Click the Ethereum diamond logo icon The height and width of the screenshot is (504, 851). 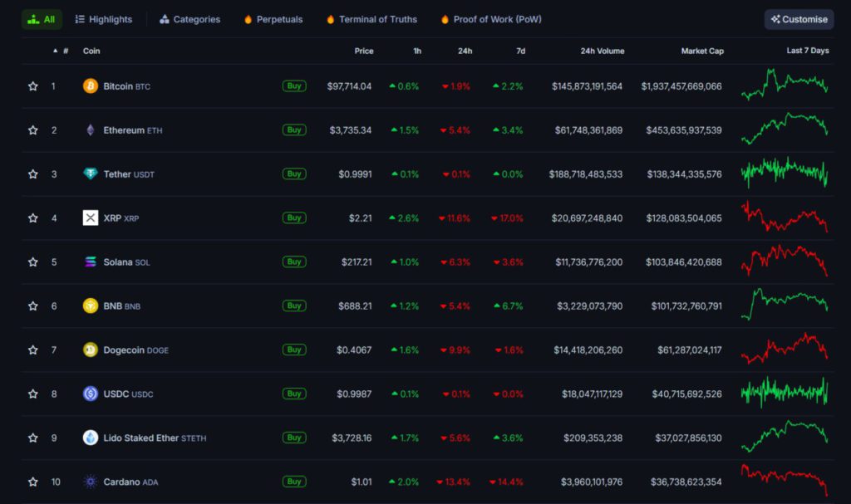91,130
